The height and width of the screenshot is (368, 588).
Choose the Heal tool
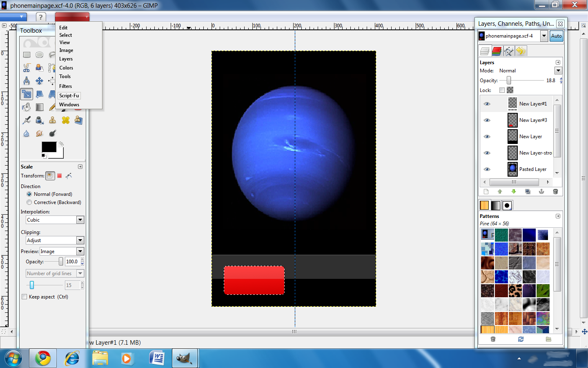point(65,120)
